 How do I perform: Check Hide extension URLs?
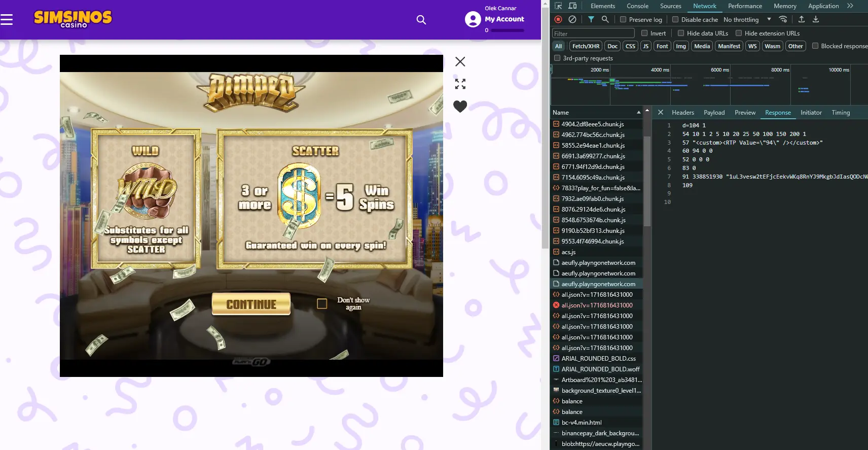coord(739,33)
